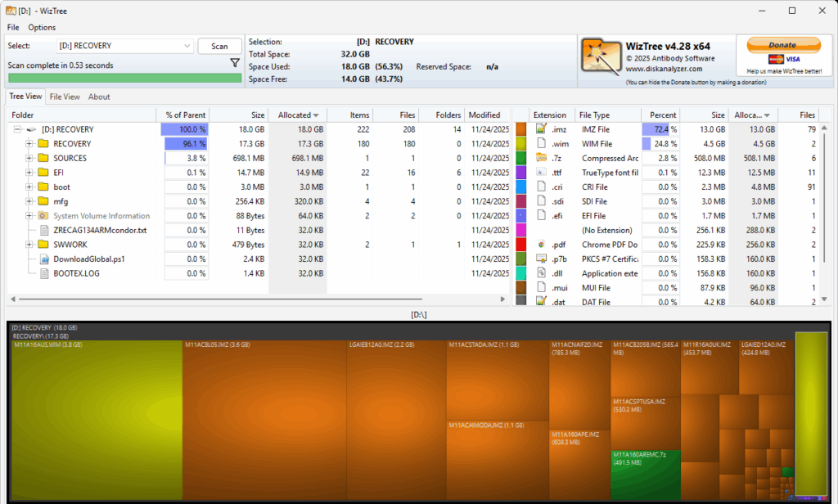
Task: Click the Donate button
Action: (782, 45)
